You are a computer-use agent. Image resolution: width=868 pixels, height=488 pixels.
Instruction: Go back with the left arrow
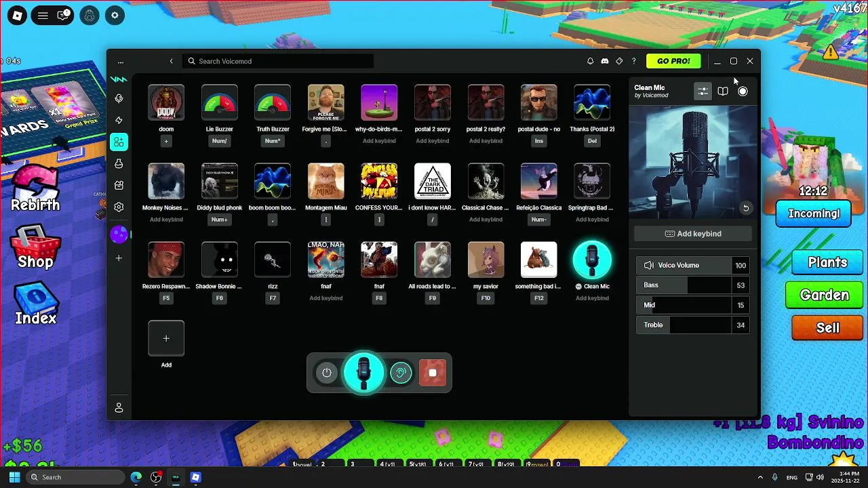[171, 61]
